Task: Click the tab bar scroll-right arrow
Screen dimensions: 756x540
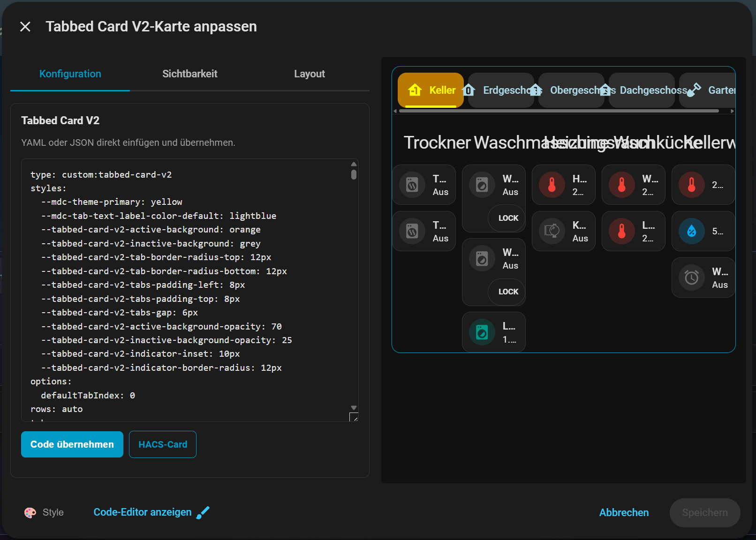Action: (732, 111)
